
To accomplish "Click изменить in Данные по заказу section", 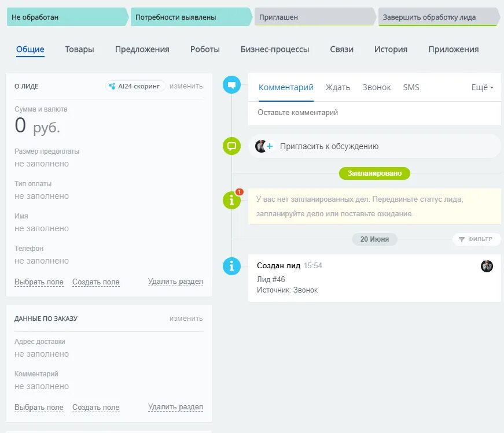I will pyautogui.click(x=186, y=319).
